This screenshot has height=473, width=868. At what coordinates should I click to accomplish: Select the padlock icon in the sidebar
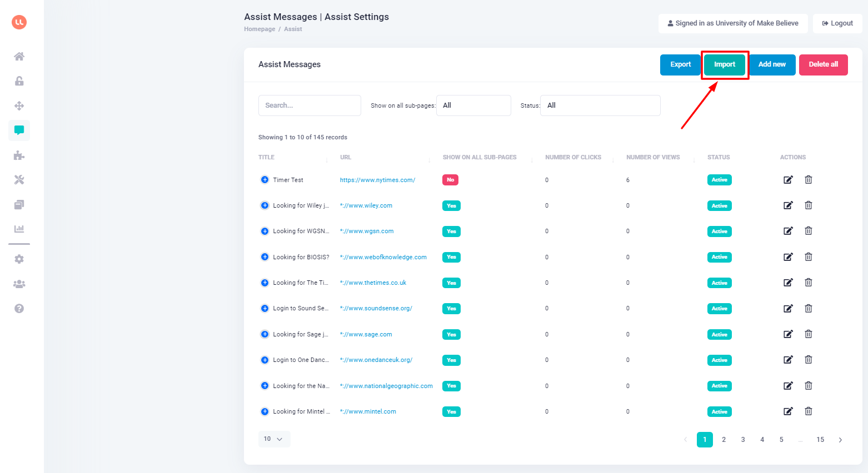coord(19,80)
